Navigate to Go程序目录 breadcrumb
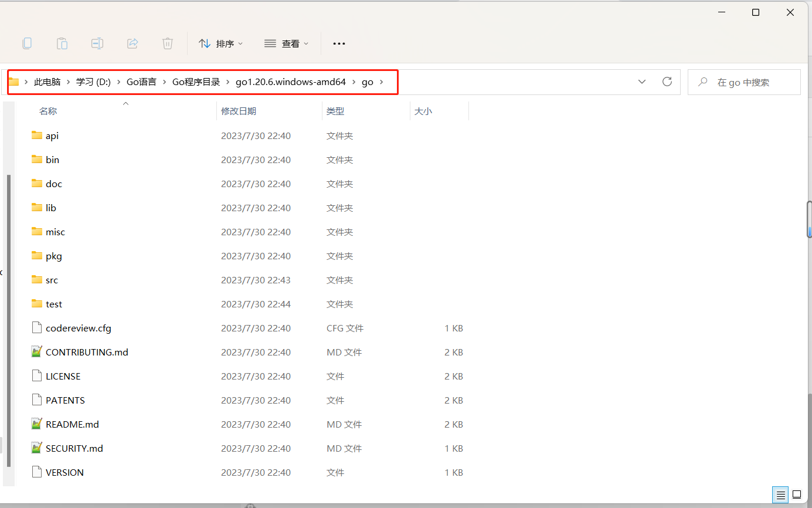The height and width of the screenshot is (508, 812). [x=196, y=82]
